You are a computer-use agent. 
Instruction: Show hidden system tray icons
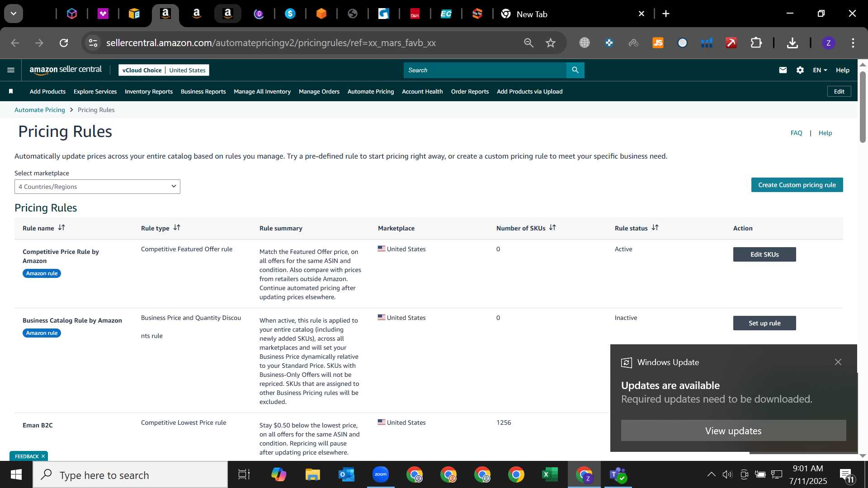pyautogui.click(x=711, y=474)
